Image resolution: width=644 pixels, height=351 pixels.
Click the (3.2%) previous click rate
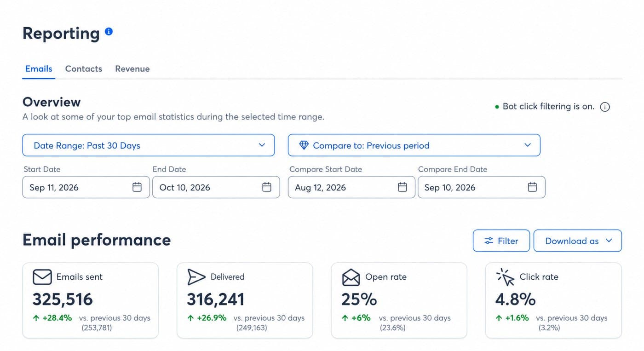click(x=550, y=328)
